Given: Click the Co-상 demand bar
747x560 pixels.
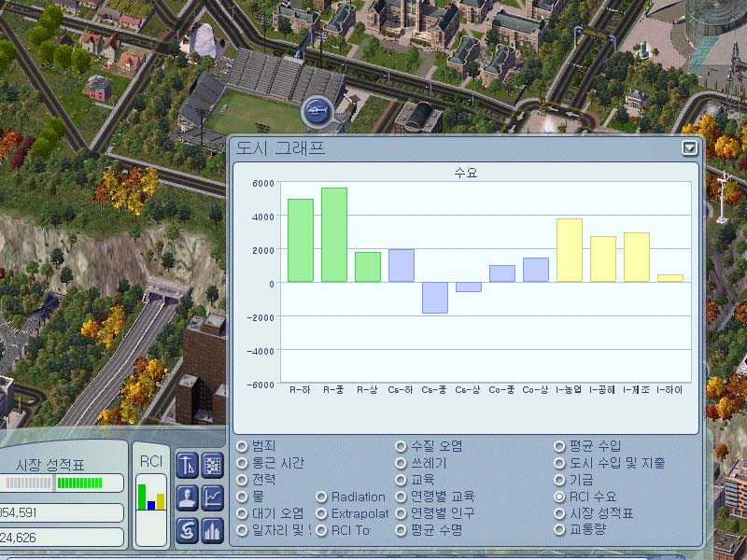Looking at the screenshot, I should click(x=536, y=270).
